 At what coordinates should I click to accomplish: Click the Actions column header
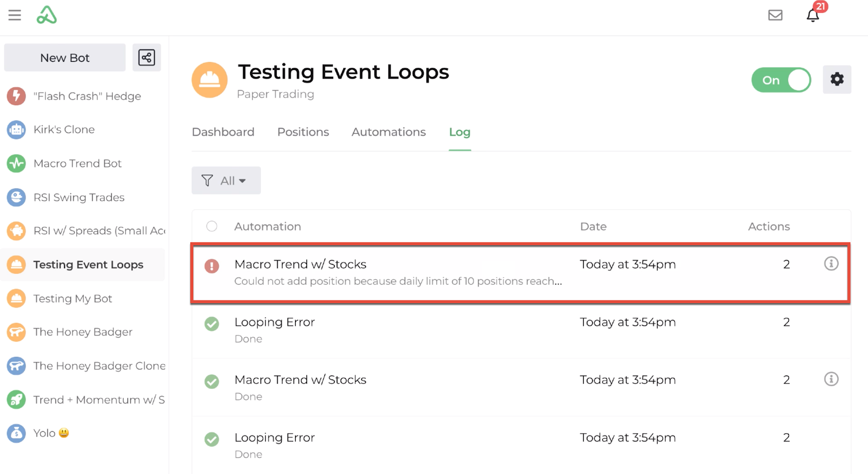point(769,226)
